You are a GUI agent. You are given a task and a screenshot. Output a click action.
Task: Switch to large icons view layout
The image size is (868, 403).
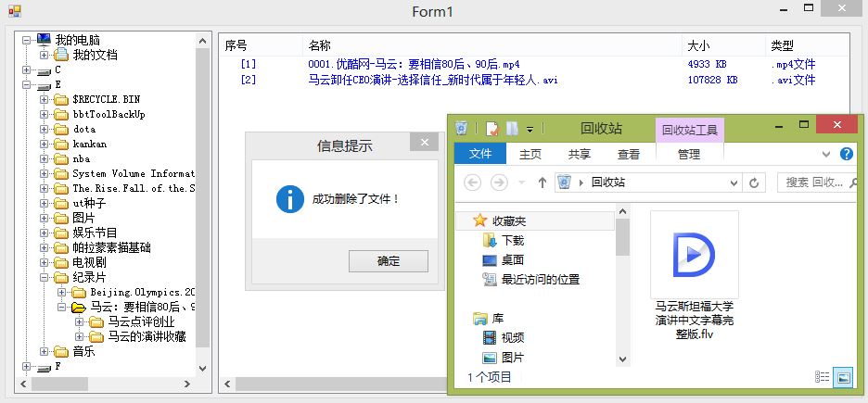843,377
